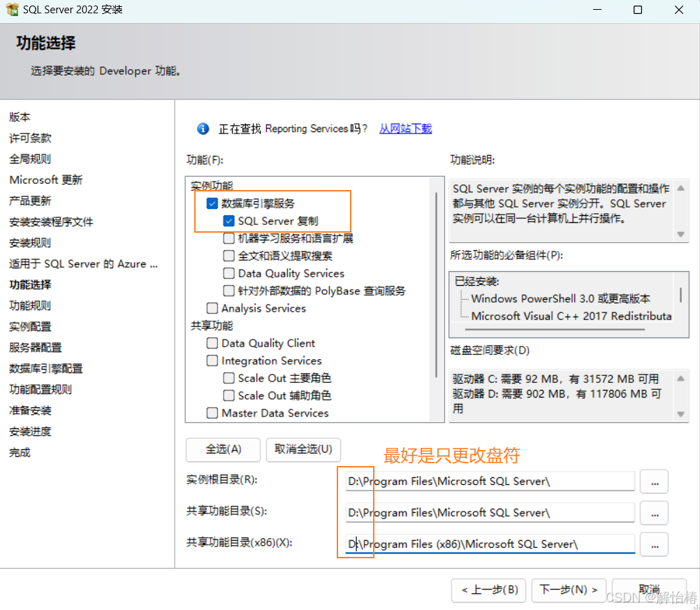This screenshot has height=610, width=700.
Task: Select the 实例功能 group header
Action: [212, 186]
